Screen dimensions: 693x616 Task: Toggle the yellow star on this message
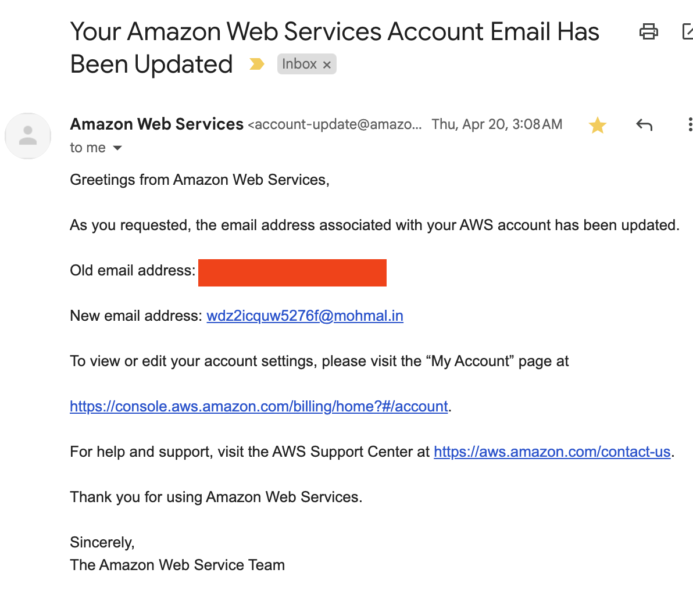[597, 125]
